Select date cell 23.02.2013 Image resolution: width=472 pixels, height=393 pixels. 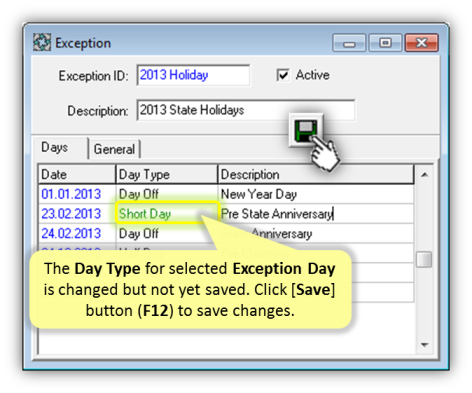click(x=77, y=214)
